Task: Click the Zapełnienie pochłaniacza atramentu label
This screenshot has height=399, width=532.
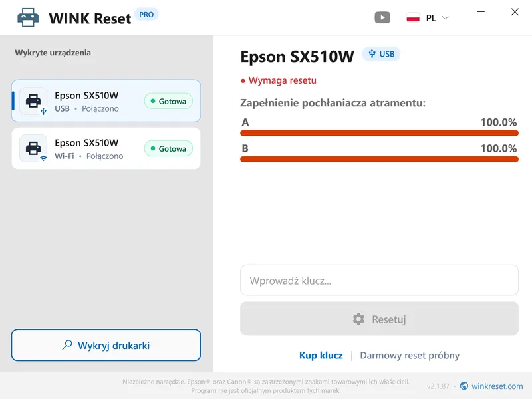Action: [333, 103]
